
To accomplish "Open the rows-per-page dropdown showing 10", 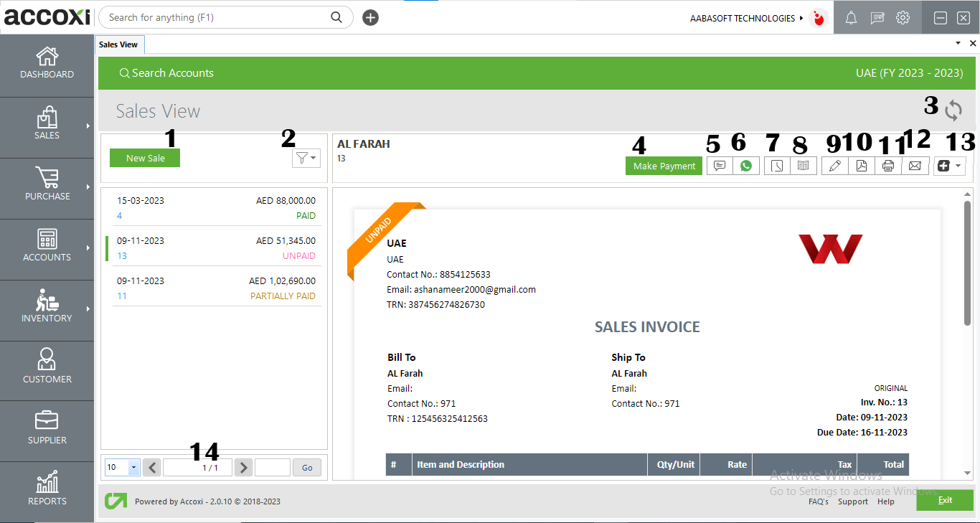I will point(121,467).
